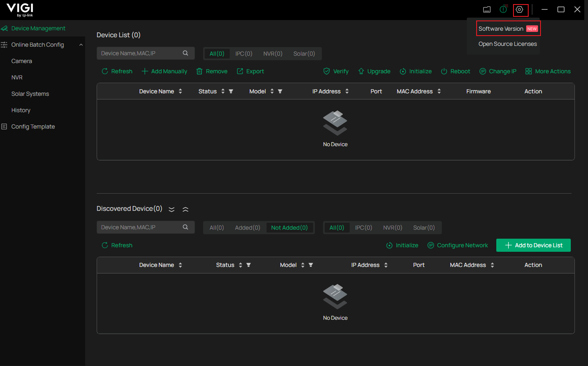This screenshot has width=588, height=366.
Task: Select Solar(0) tab in Discovered Device
Action: point(424,228)
